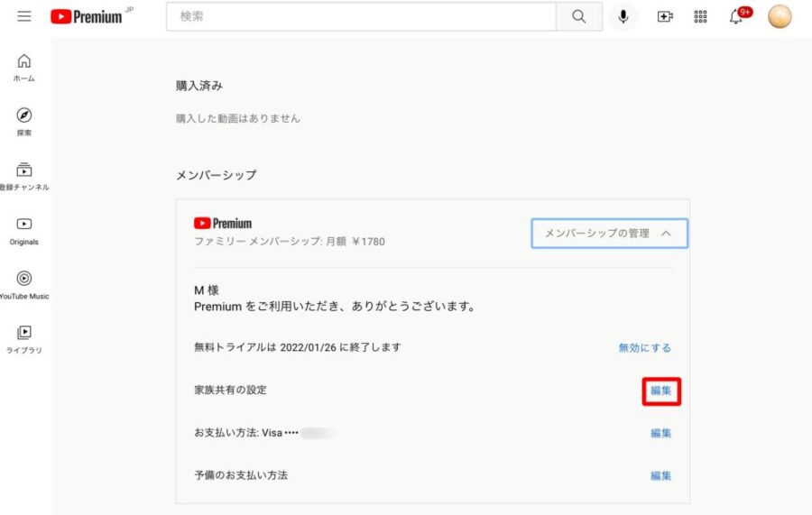812x515 pixels.
Task: Open the hamburger guide menu
Action: pyautogui.click(x=24, y=16)
